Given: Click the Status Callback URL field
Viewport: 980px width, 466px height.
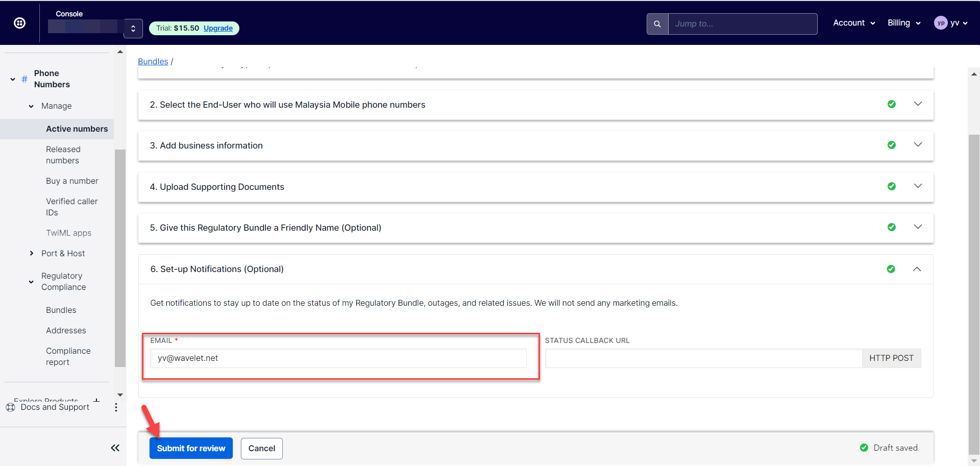Looking at the screenshot, I should point(703,358).
